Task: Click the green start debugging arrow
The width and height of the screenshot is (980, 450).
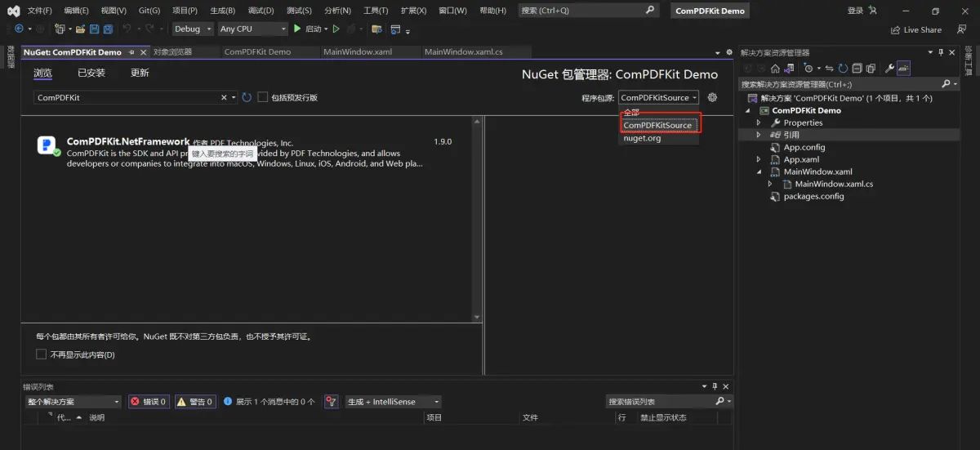Action: click(x=297, y=29)
